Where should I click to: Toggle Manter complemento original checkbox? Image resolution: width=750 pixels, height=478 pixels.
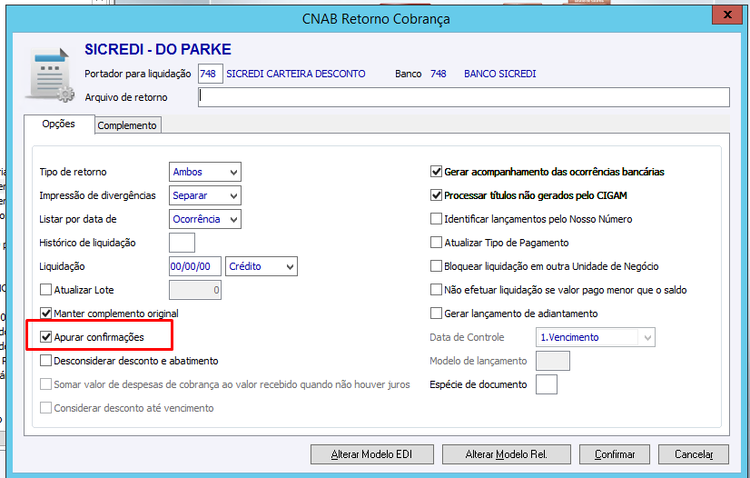pyautogui.click(x=46, y=313)
